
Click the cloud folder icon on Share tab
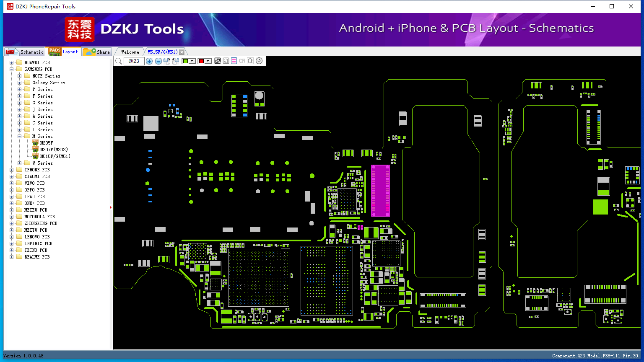click(x=89, y=52)
